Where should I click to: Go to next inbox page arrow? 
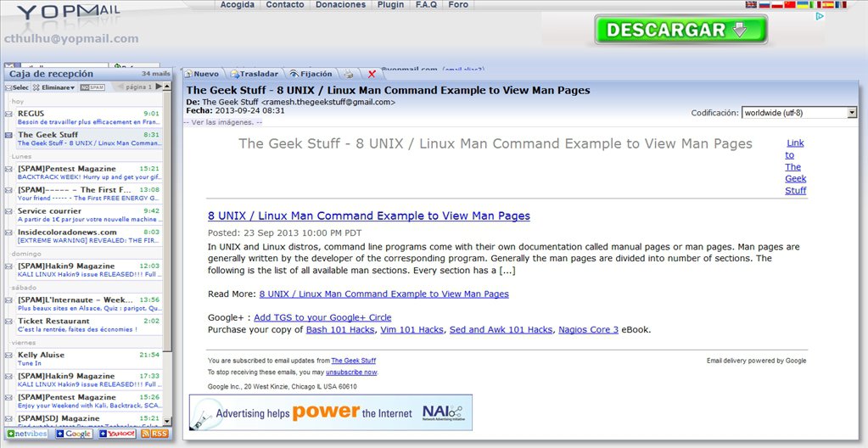pos(159,87)
